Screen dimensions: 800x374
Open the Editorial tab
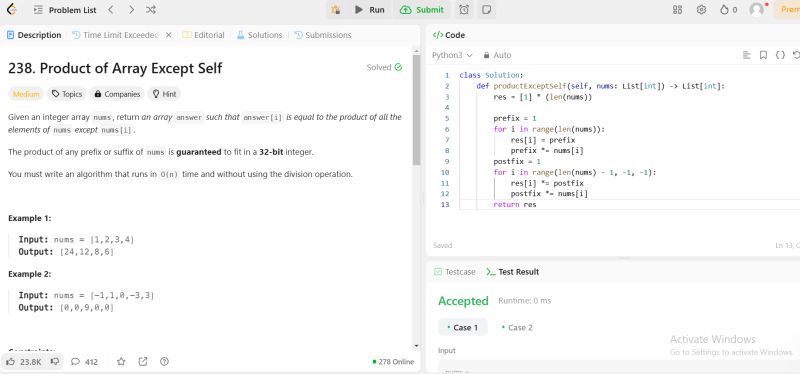[204, 35]
